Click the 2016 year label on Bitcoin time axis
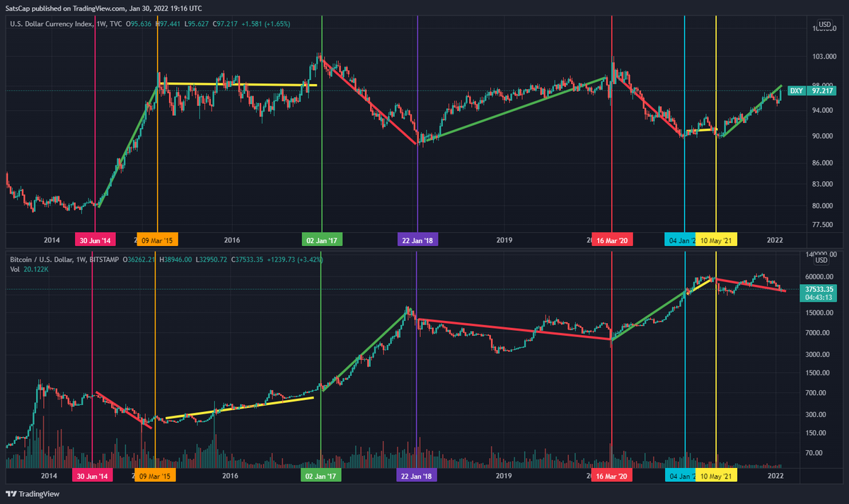 [231, 476]
